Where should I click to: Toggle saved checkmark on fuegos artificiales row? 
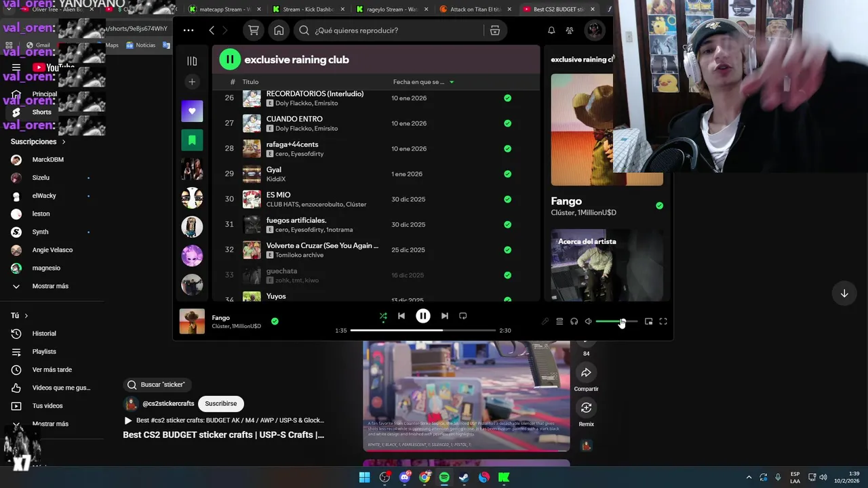(507, 224)
